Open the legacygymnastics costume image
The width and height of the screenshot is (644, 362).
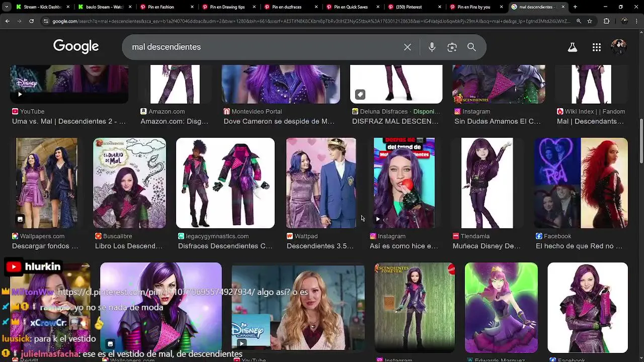click(225, 183)
